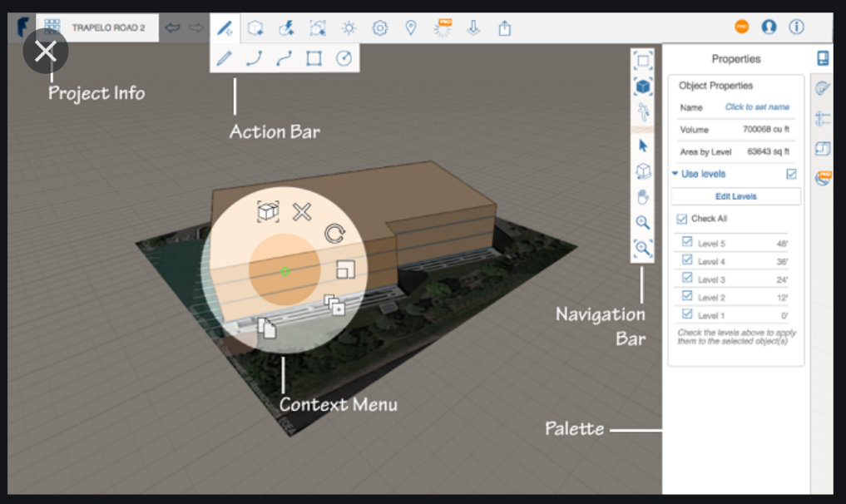
Task: Click the export share icon
Action: click(x=504, y=27)
